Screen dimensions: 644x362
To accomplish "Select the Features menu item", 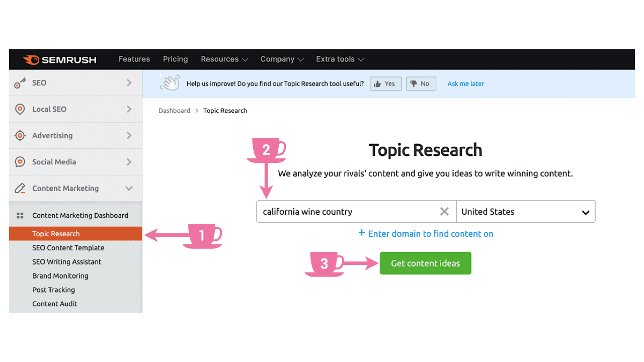I will (x=134, y=59).
